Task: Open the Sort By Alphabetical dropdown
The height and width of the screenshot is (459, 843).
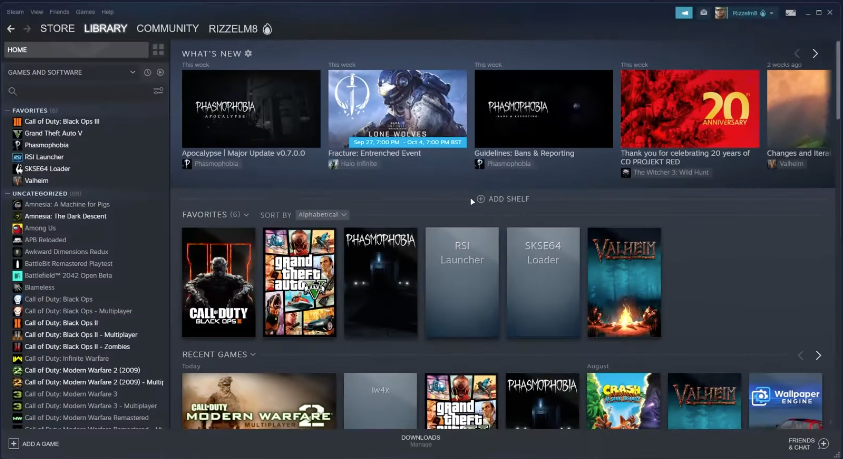Action: coord(322,214)
